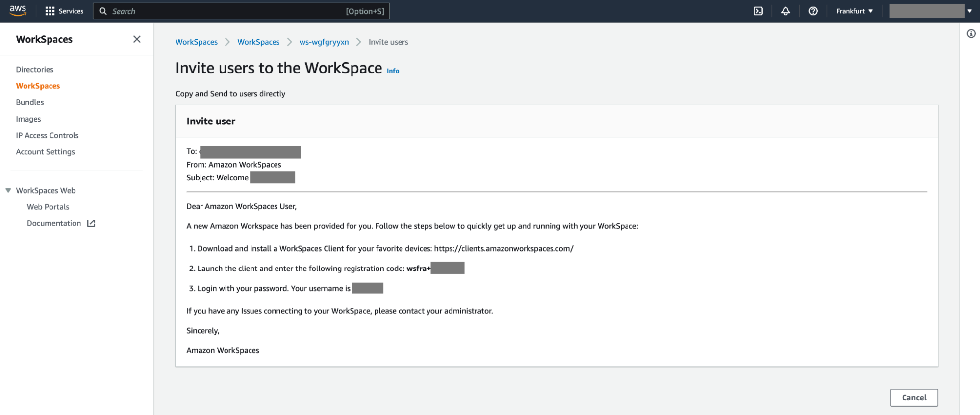Open Web Portals under WorkSpaces Web

click(x=48, y=207)
